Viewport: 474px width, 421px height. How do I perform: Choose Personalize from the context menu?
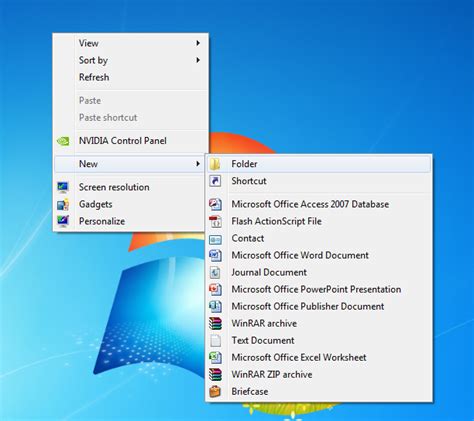pos(130,221)
